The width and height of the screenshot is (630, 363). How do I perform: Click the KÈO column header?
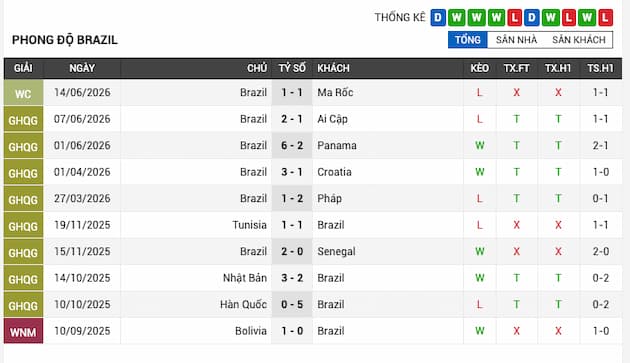pos(479,68)
